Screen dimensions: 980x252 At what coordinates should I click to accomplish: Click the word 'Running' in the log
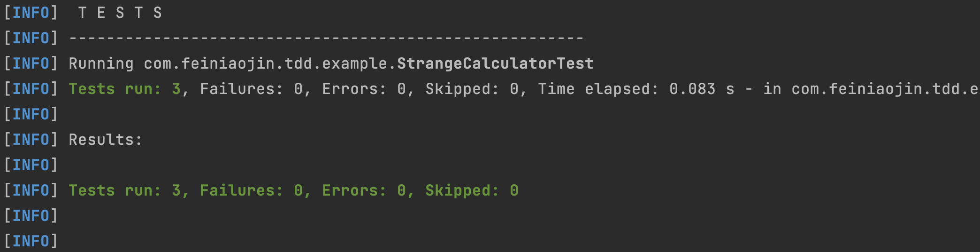point(101,63)
